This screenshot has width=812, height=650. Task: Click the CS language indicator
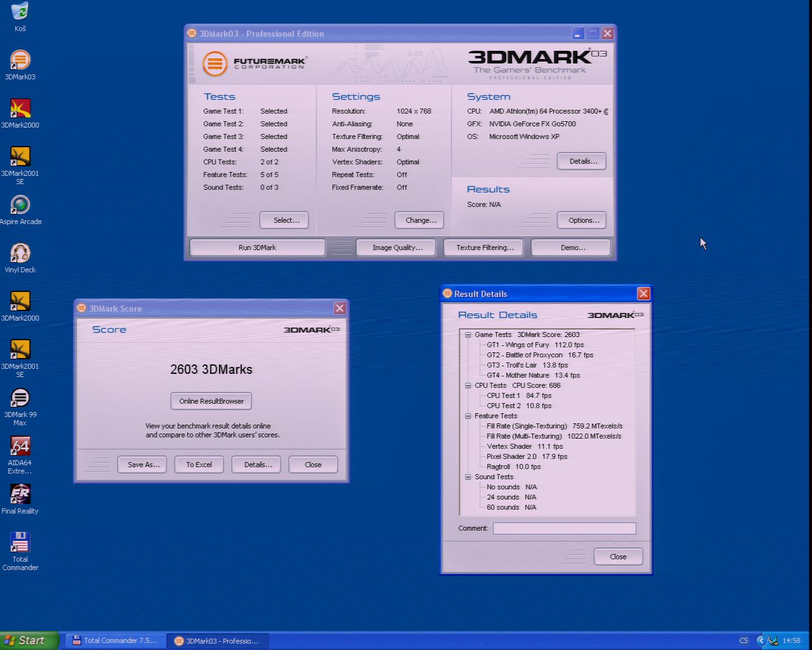point(743,640)
